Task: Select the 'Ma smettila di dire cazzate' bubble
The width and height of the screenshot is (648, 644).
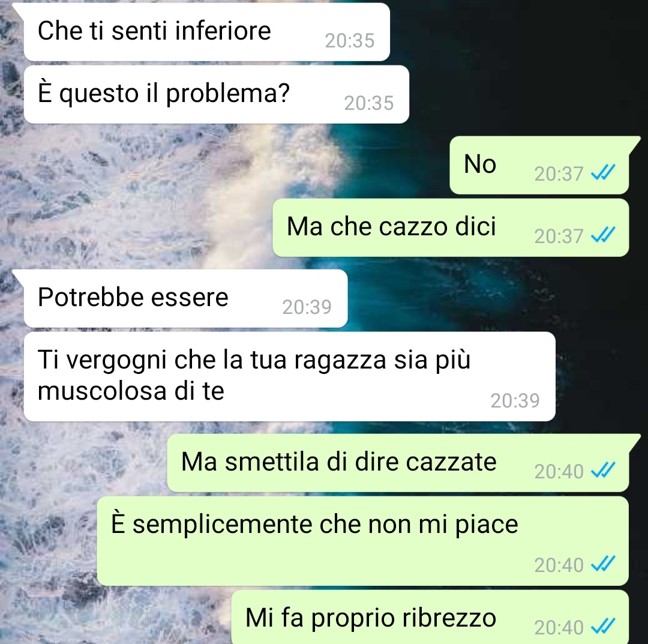Action: click(398, 463)
